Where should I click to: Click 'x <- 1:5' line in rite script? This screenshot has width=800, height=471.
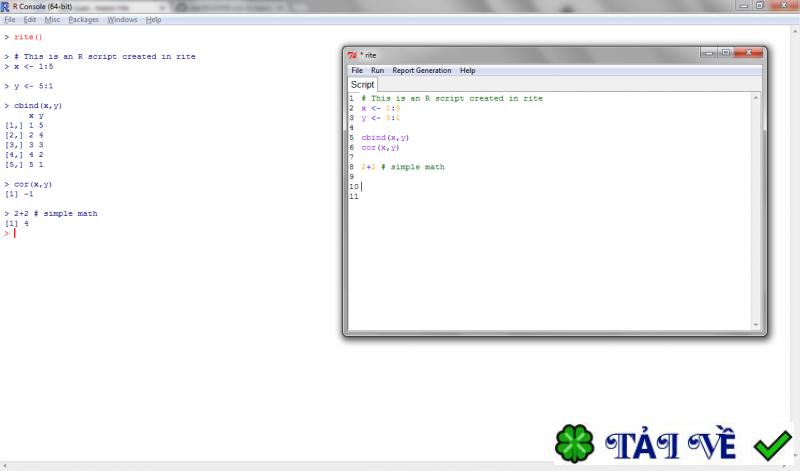coord(381,108)
